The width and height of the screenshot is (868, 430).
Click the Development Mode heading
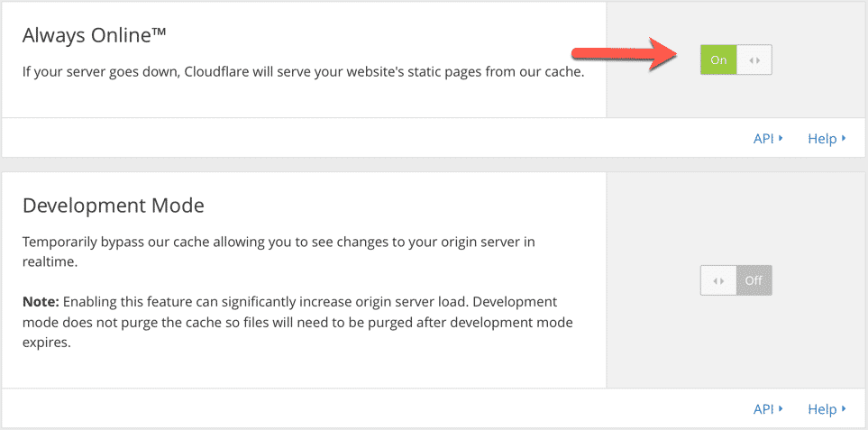point(113,206)
